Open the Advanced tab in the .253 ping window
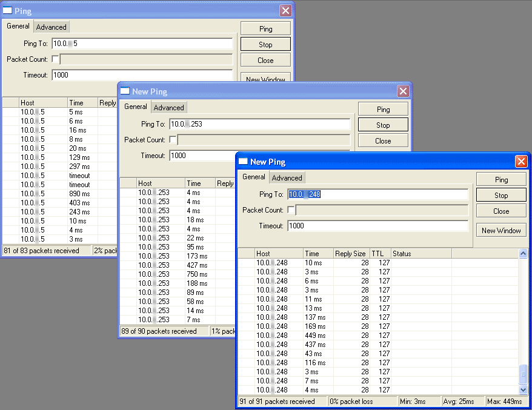 [x=168, y=107]
